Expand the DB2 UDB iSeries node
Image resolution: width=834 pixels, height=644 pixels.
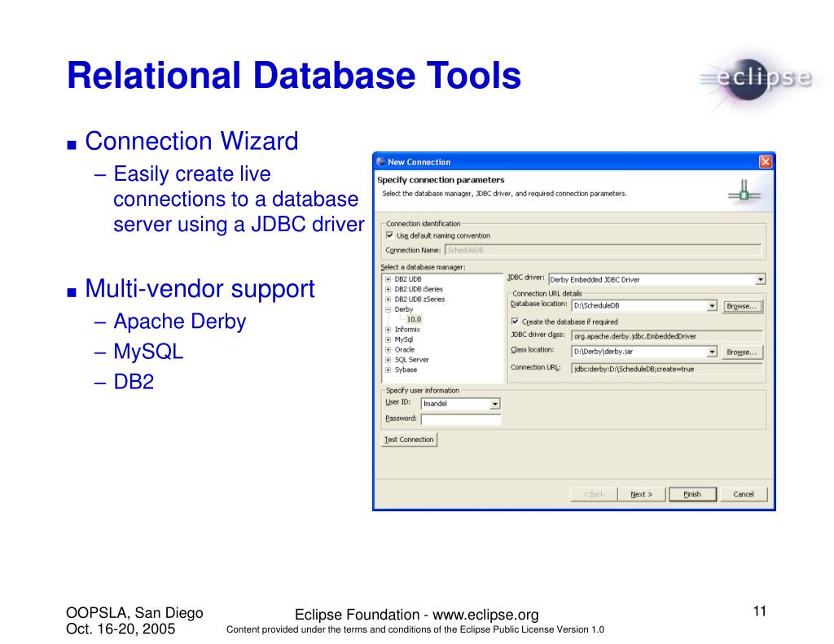click(388, 289)
